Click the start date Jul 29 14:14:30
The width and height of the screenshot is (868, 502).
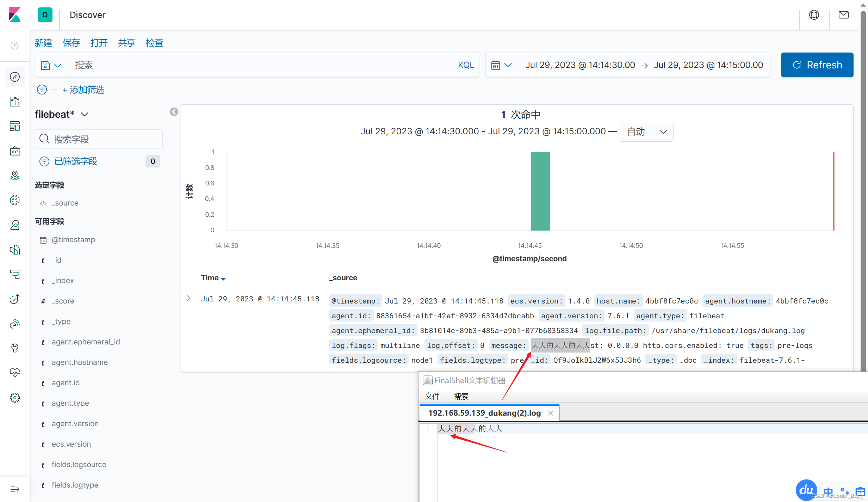580,65
